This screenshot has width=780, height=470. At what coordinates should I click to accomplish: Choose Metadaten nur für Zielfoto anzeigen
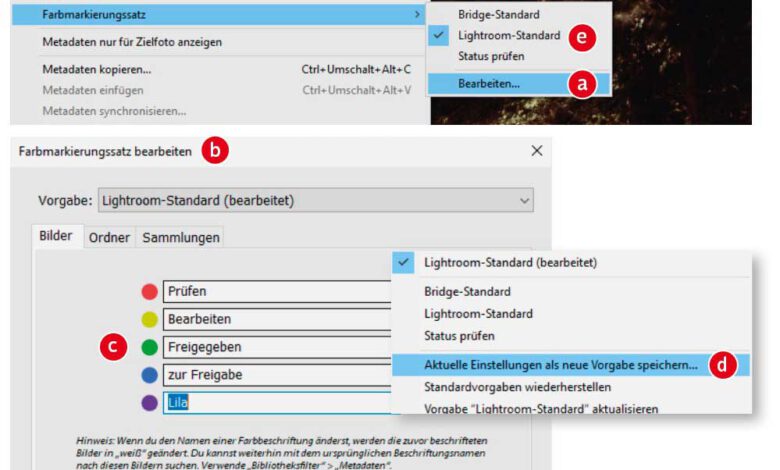(132, 42)
